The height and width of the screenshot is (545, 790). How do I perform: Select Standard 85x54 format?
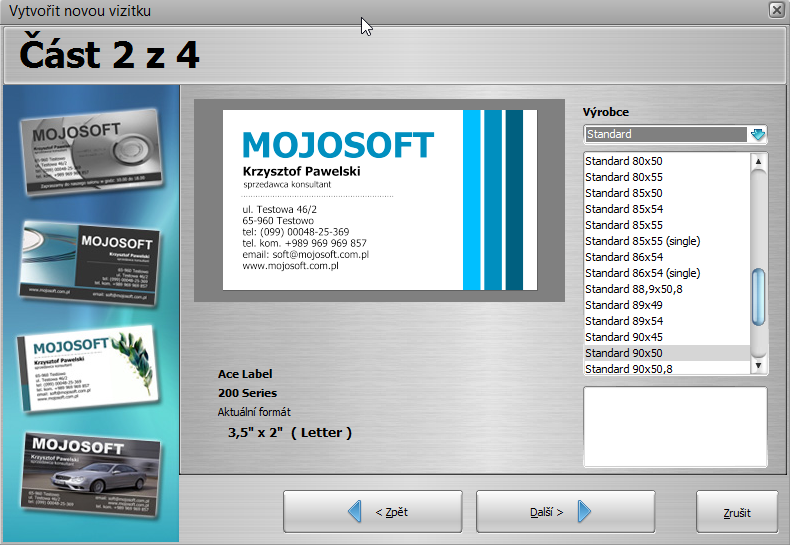pos(667,209)
